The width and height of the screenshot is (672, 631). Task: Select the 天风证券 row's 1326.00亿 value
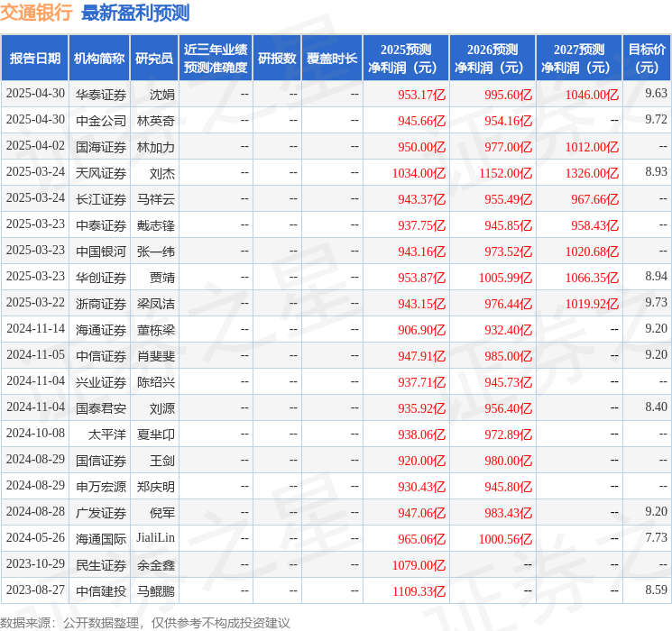click(594, 172)
